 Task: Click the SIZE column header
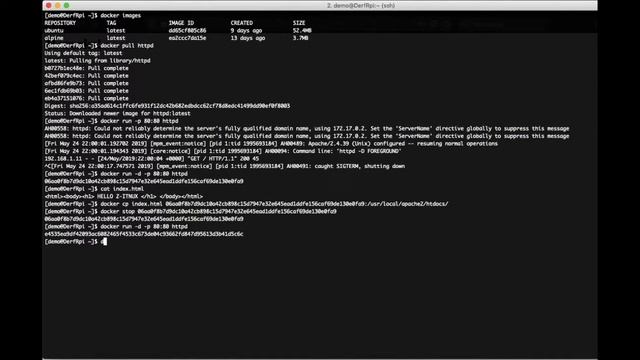299,23
